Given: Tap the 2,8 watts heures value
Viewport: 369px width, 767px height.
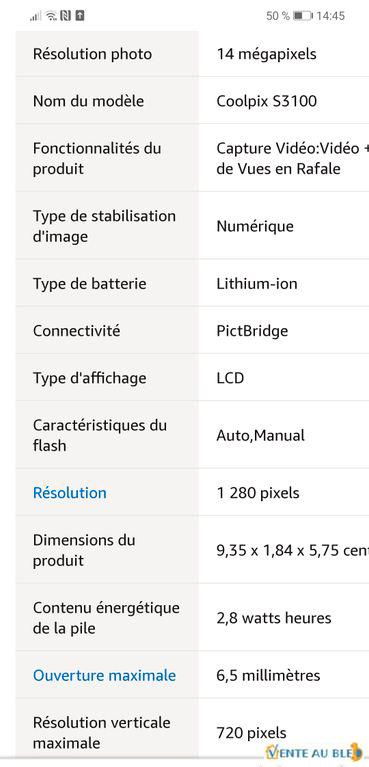Looking at the screenshot, I should [274, 618].
